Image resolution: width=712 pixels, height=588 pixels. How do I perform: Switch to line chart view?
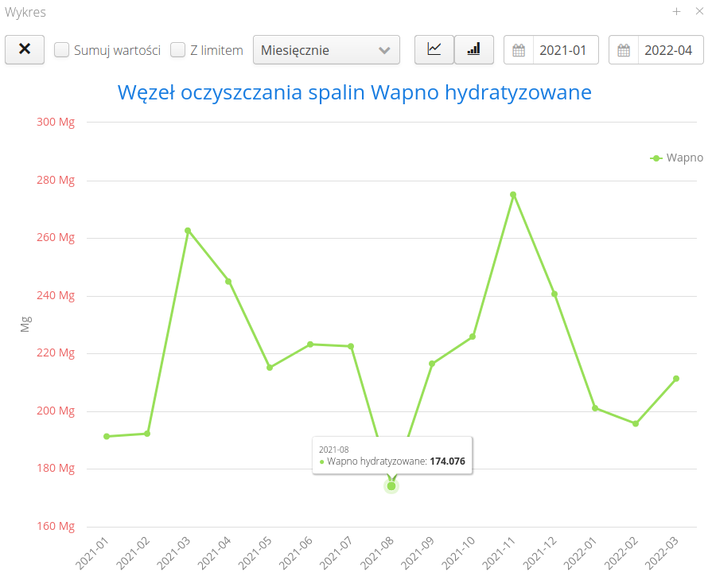point(434,49)
